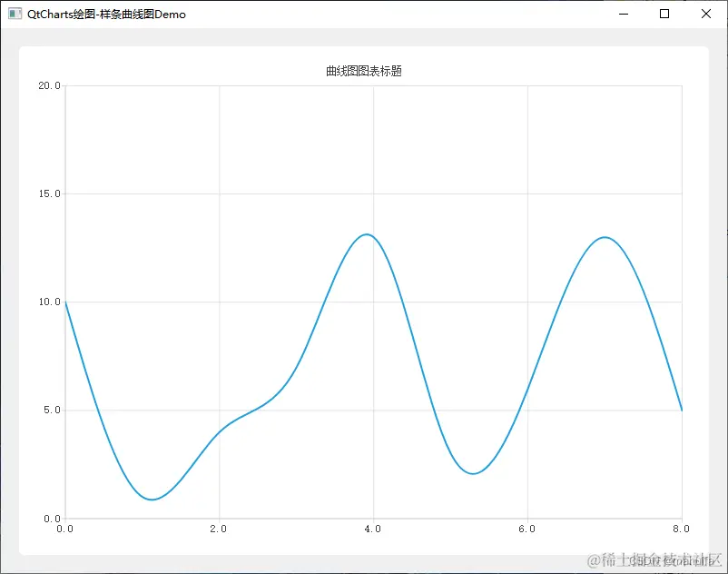This screenshot has width=728, height=574.
Task: Click the window title QtCharts绘图-样条曲线图Demo
Action: click(x=106, y=15)
